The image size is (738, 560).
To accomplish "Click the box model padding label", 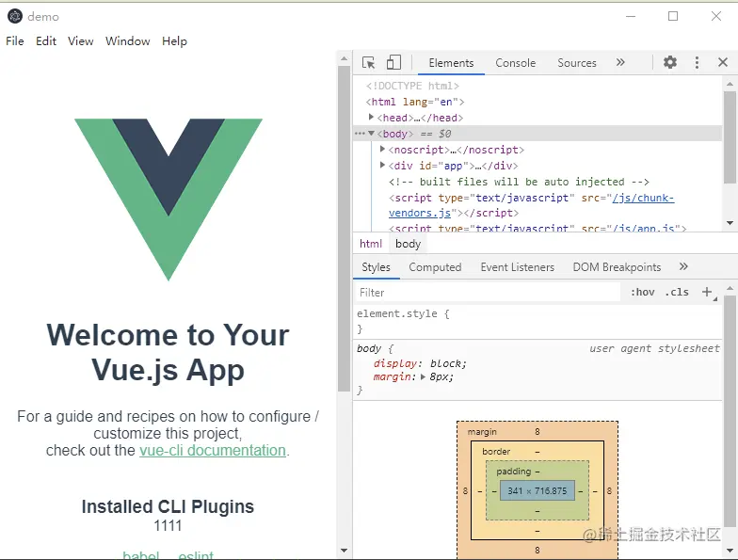I will pos(514,471).
